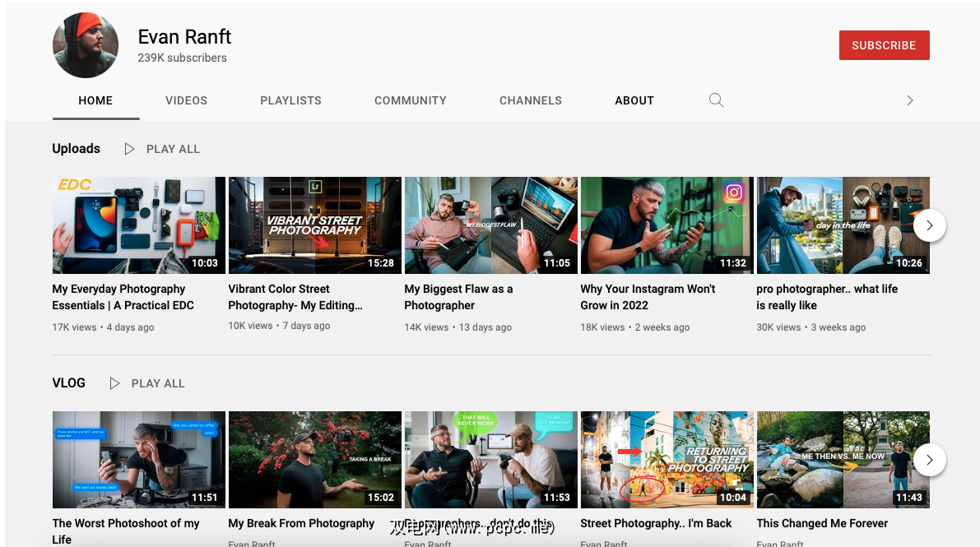Open the Instagram growth video thumbnail

point(666,225)
